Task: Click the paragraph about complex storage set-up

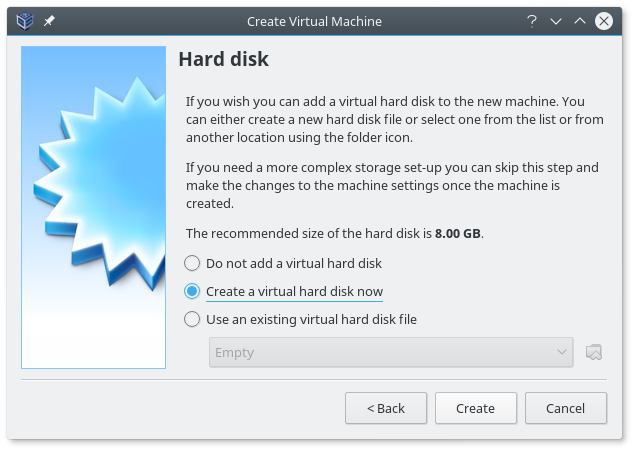Action: pos(392,185)
